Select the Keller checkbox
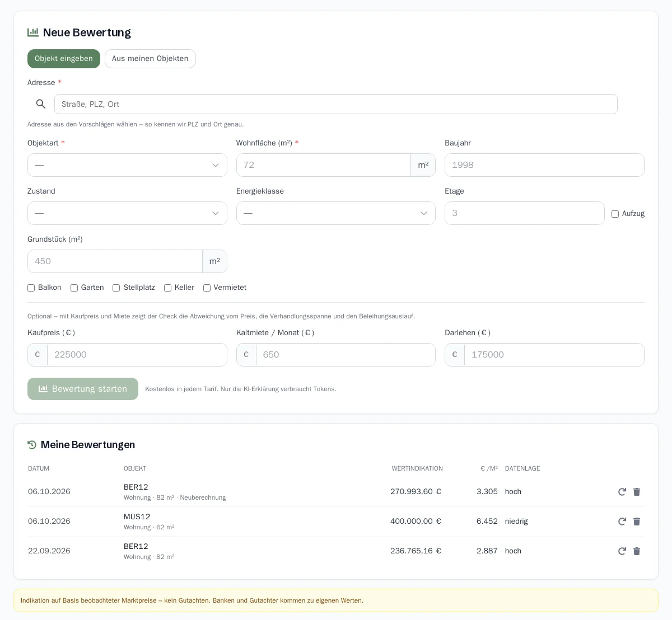The image size is (672, 620). (167, 288)
